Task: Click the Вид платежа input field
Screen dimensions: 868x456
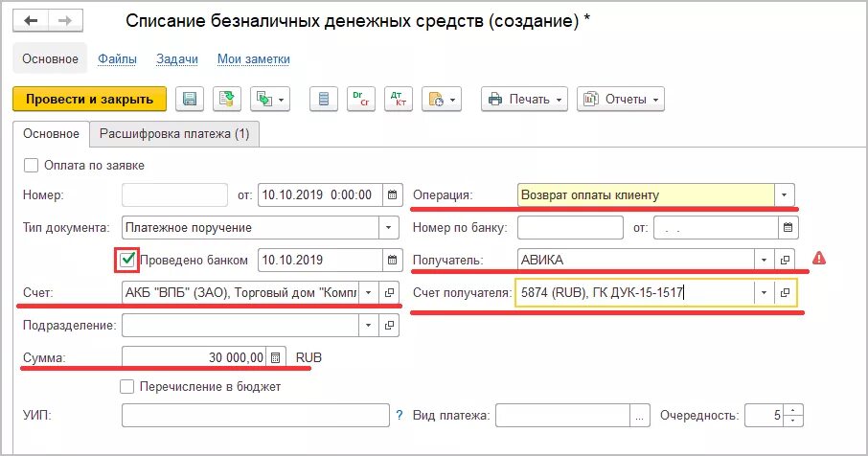Action: coord(563,416)
